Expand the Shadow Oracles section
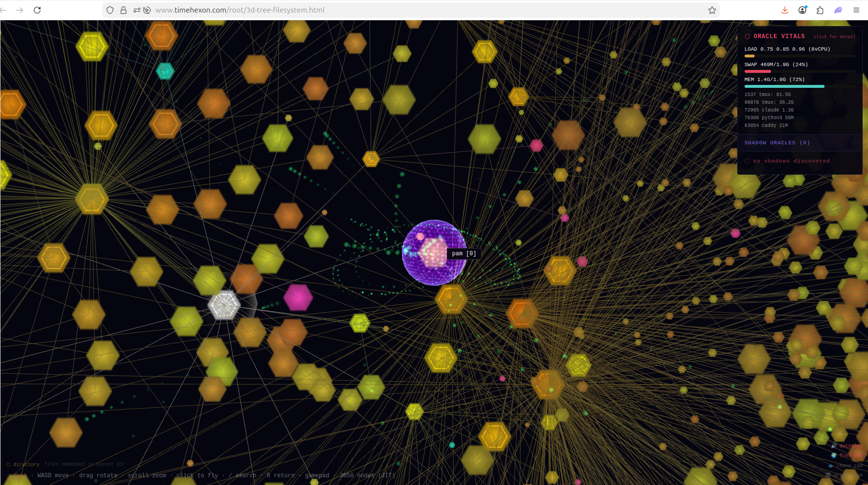The width and height of the screenshot is (868, 485). [x=777, y=143]
